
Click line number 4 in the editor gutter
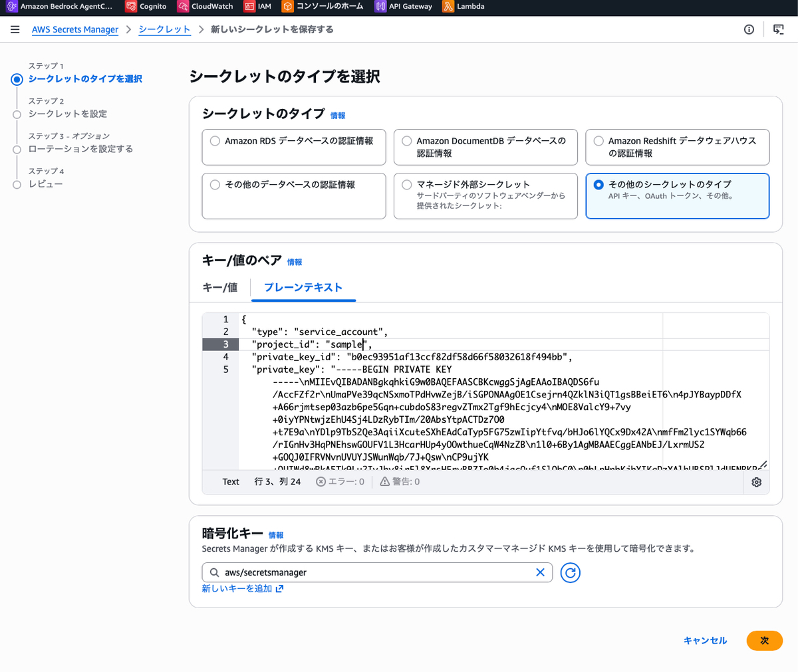226,357
